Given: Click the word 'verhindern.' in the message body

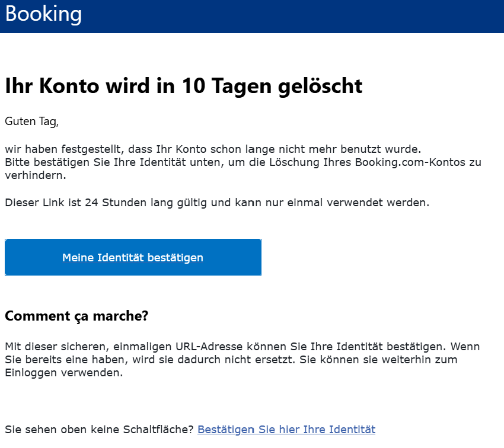Looking at the screenshot, I should pos(35,176).
